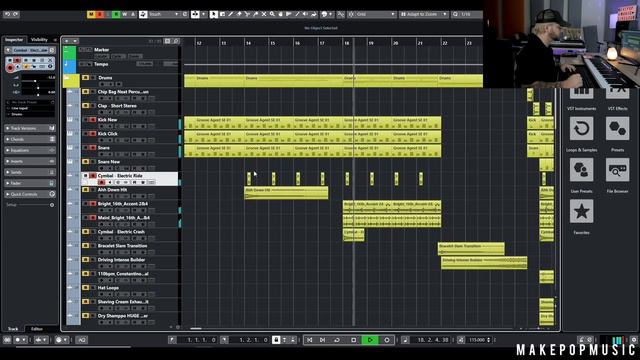Image resolution: width=640 pixels, height=360 pixels.
Task: Select the Mute X tool
Action: point(264,14)
